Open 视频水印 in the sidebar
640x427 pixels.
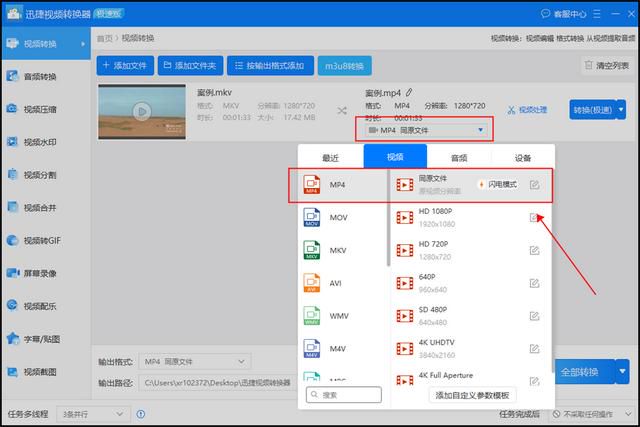pos(46,142)
